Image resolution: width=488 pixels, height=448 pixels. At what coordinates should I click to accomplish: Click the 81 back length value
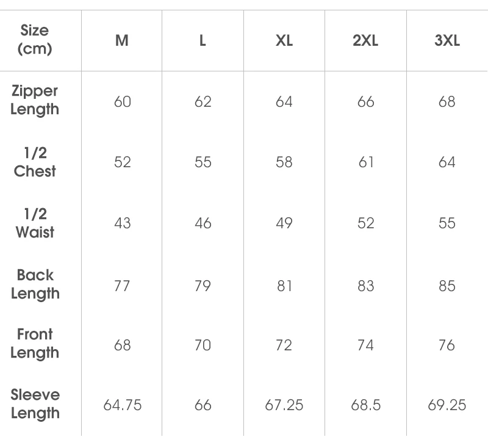(x=284, y=286)
